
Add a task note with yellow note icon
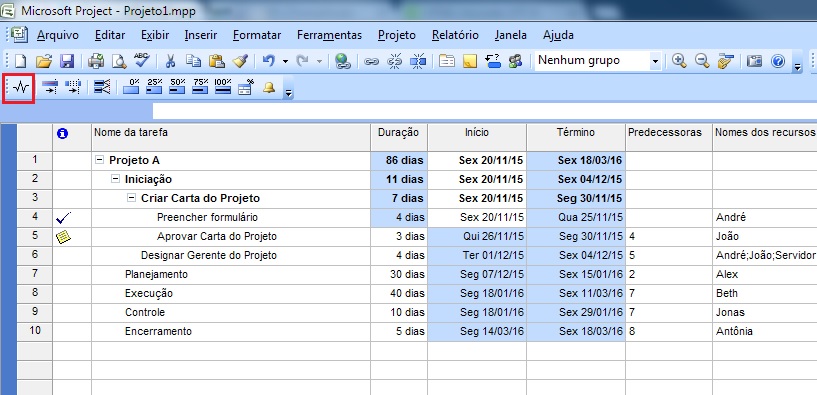[470, 61]
